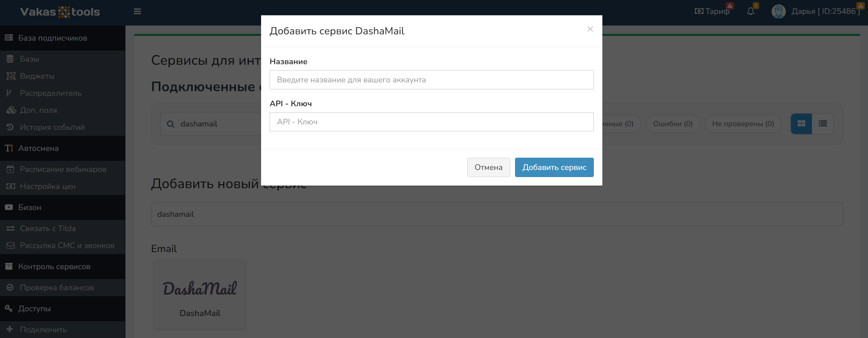Filter by Ошибки (0)
The width and height of the screenshot is (868, 338).
tap(673, 124)
